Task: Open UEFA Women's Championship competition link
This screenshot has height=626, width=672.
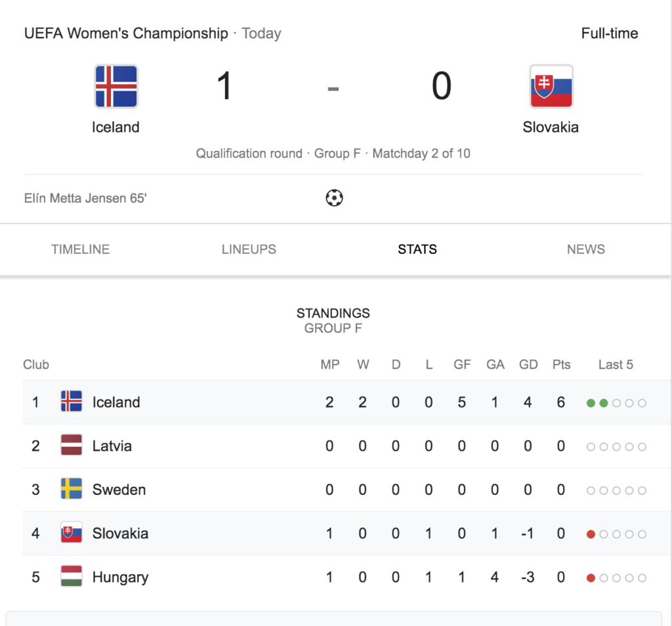Action: pos(126,33)
